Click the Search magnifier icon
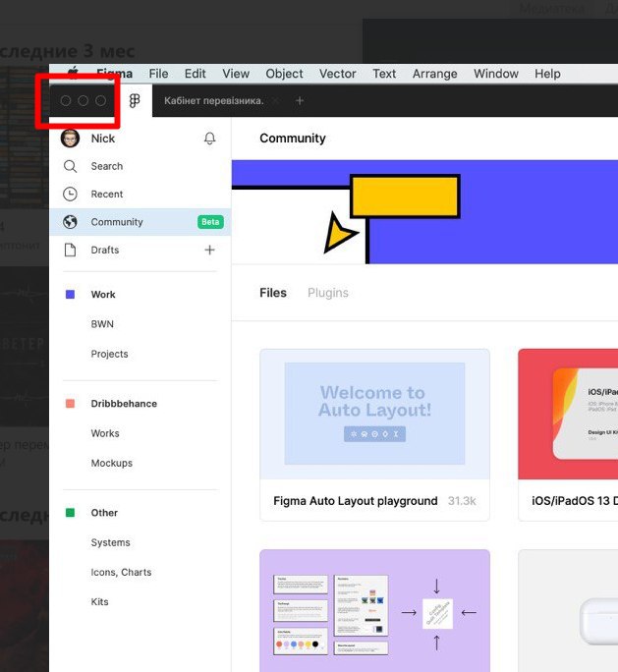Image resolution: width=618 pixels, height=672 pixels. [x=71, y=166]
